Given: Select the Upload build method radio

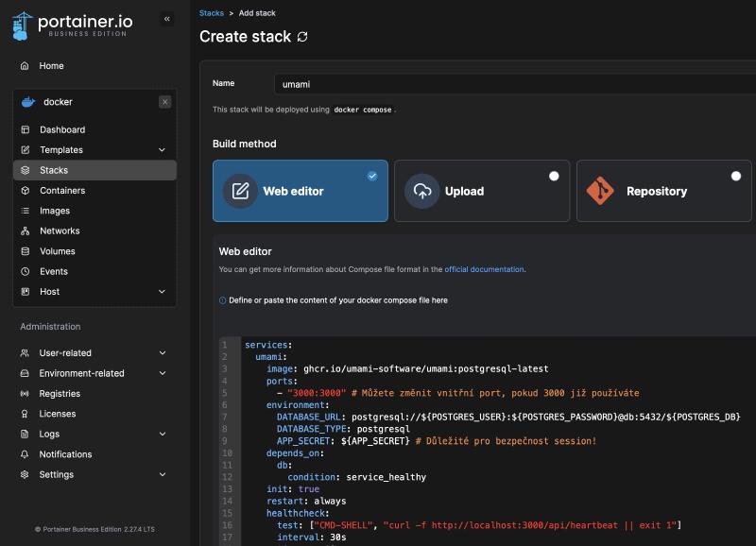Looking at the screenshot, I should [x=554, y=176].
